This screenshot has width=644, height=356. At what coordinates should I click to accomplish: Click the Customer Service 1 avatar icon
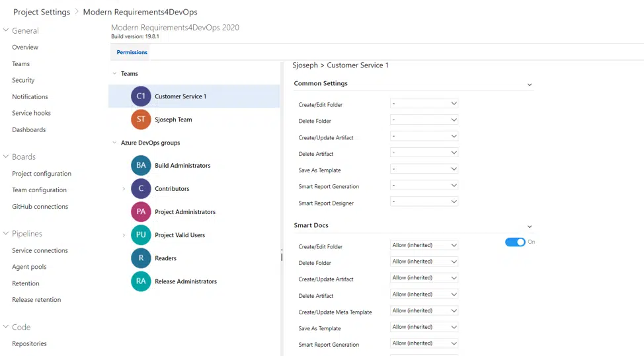[x=141, y=96]
